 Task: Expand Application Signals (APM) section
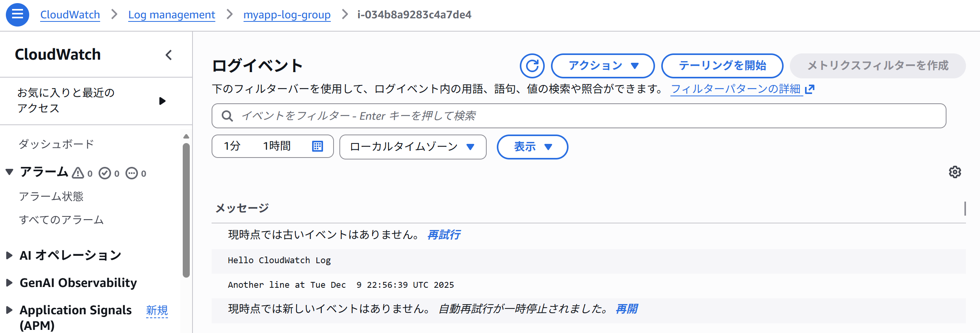coord(9,310)
